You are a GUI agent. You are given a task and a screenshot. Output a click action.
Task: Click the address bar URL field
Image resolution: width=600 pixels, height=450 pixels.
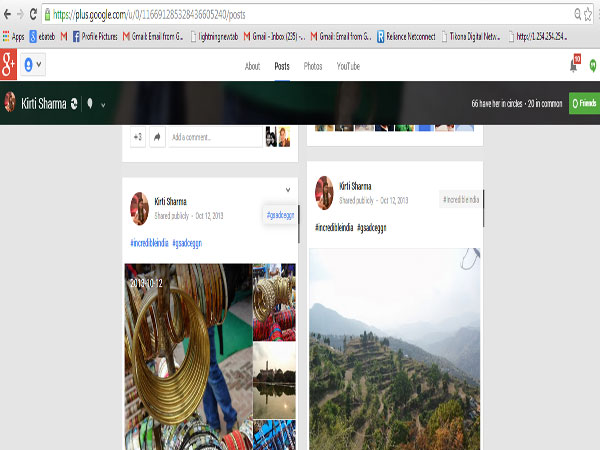coord(308,15)
